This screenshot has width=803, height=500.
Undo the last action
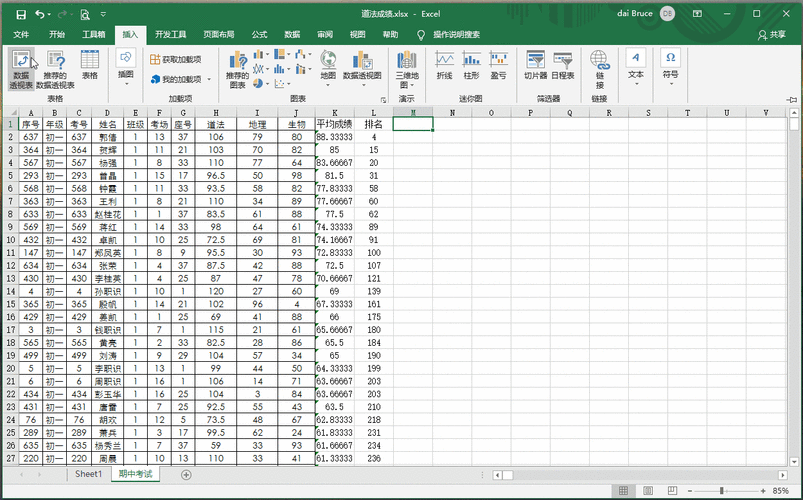40,14
